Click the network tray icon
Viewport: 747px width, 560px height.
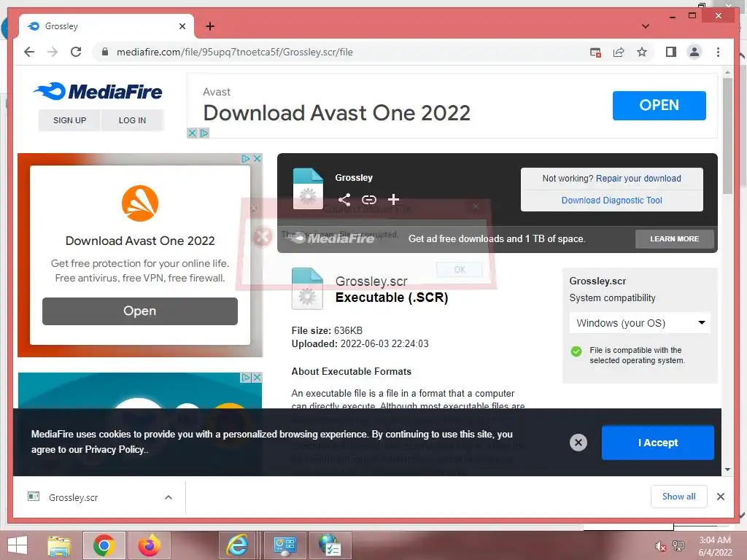point(678,546)
